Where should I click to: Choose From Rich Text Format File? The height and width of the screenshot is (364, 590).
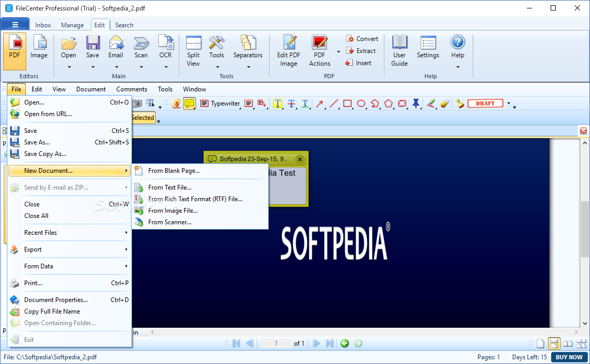(x=200, y=199)
